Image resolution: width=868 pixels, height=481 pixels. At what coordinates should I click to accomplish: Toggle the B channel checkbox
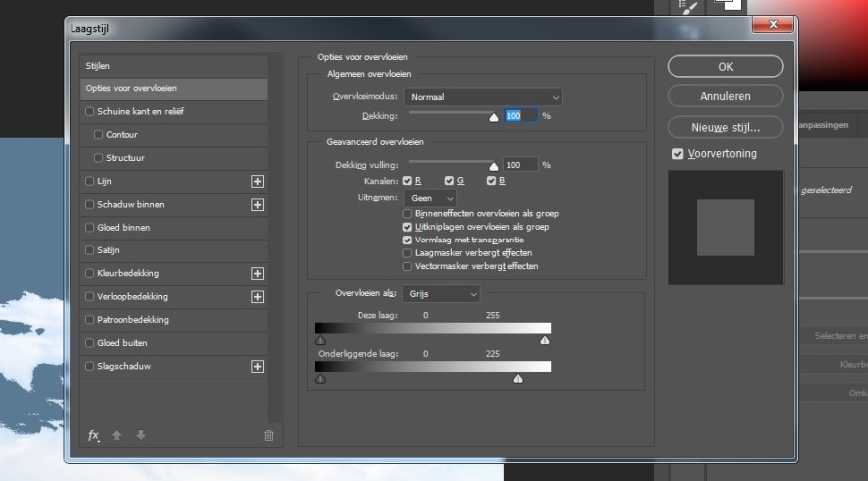(x=491, y=181)
